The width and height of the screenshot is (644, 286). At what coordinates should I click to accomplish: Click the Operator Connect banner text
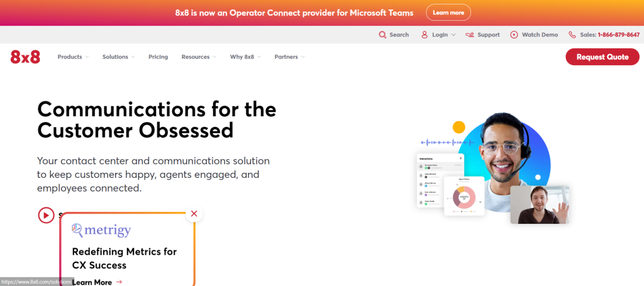click(294, 13)
